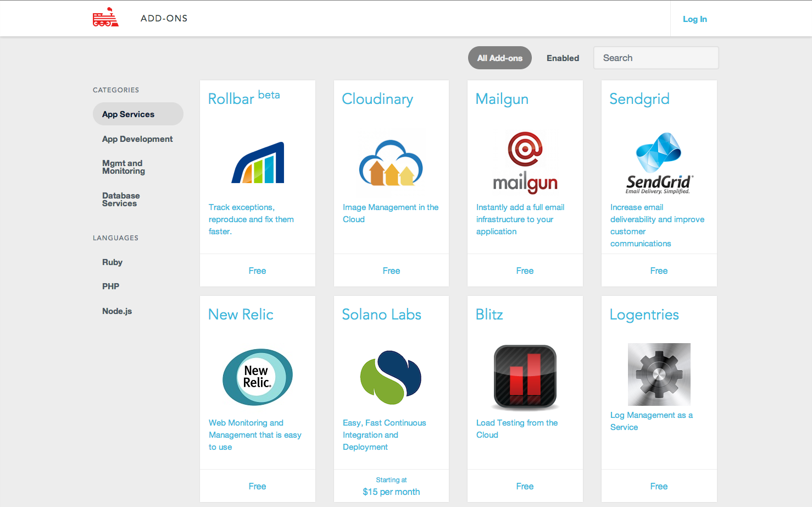This screenshot has height=507, width=812.
Task: Show the All Add-ons filter
Action: point(500,58)
